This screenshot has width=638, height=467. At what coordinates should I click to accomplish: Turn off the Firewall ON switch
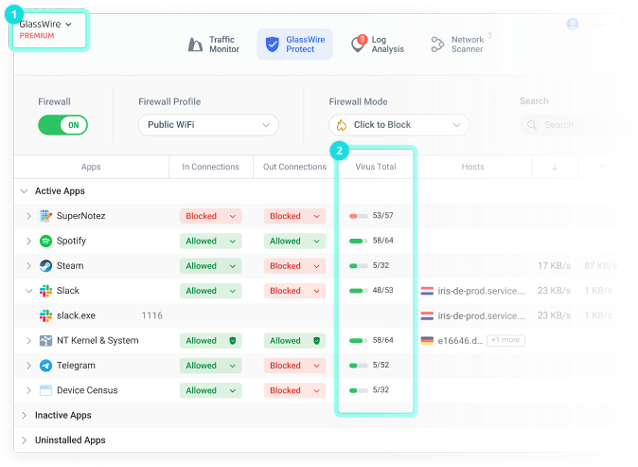[63, 125]
